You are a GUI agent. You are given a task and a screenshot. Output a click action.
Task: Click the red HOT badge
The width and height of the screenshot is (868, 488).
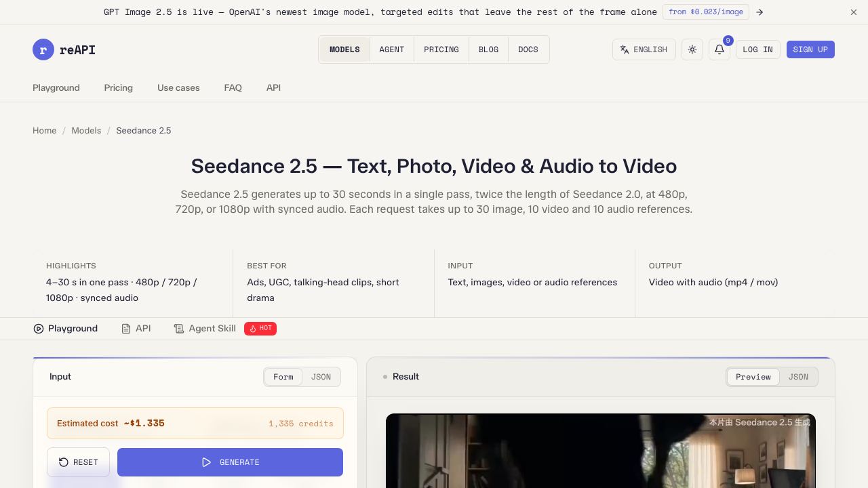click(x=260, y=328)
